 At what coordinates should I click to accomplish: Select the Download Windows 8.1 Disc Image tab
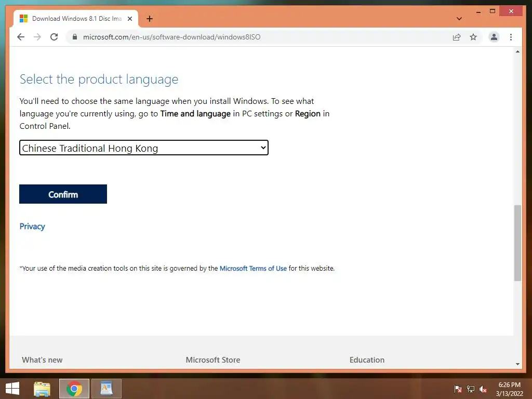click(76, 19)
